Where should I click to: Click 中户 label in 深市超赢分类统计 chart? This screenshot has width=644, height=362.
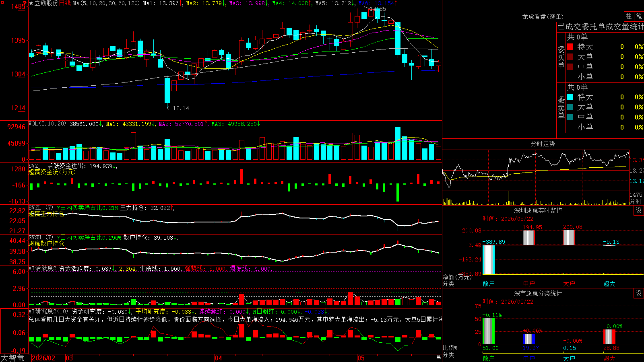click(x=529, y=358)
